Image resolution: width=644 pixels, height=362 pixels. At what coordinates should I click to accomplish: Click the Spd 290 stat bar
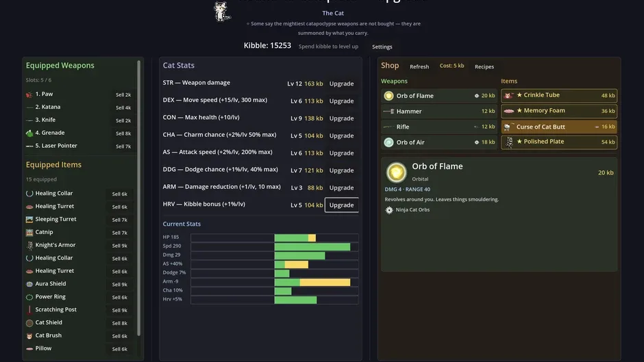[274, 246]
